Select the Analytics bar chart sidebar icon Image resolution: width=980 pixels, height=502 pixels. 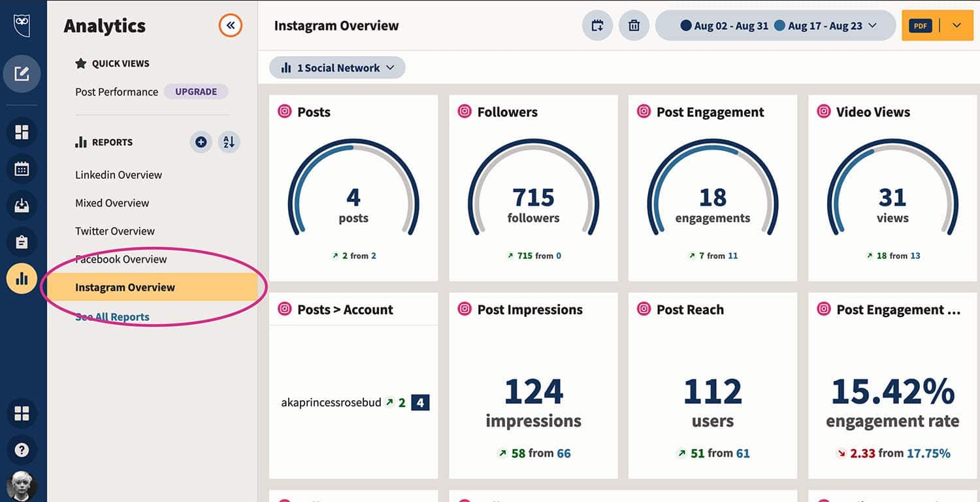coord(22,279)
